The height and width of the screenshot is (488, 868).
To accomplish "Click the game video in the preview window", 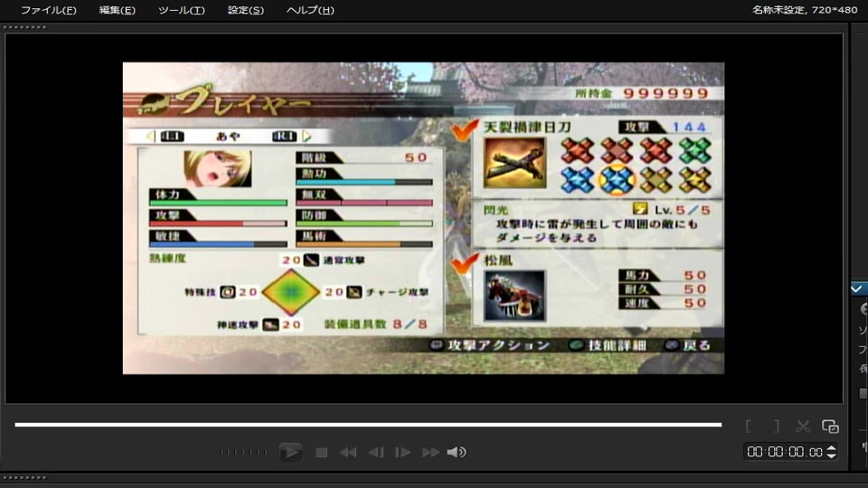I will (x=423, y=218).
